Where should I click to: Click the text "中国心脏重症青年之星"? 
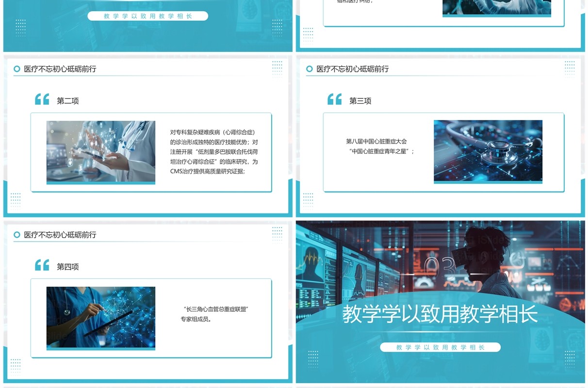pos(382,151)
